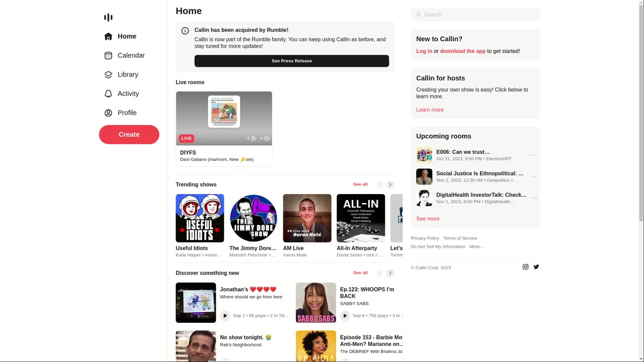Open Rab's Neighborhood episode thumbnail

196,346
